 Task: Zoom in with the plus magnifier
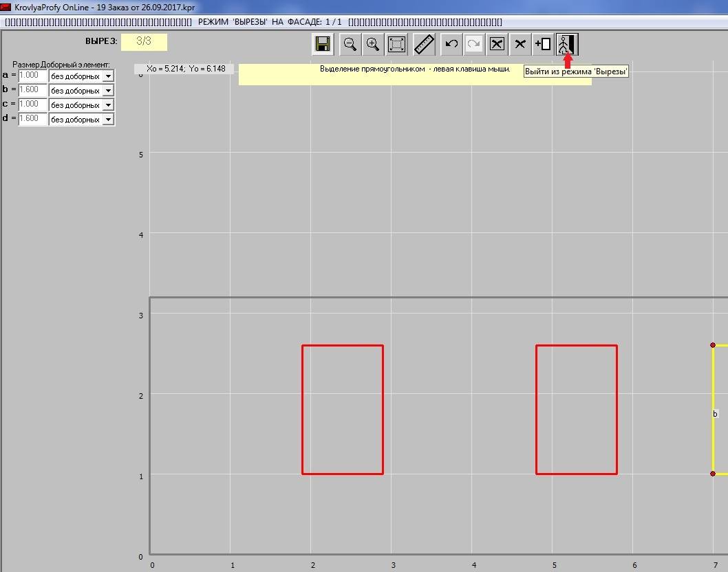373,45
